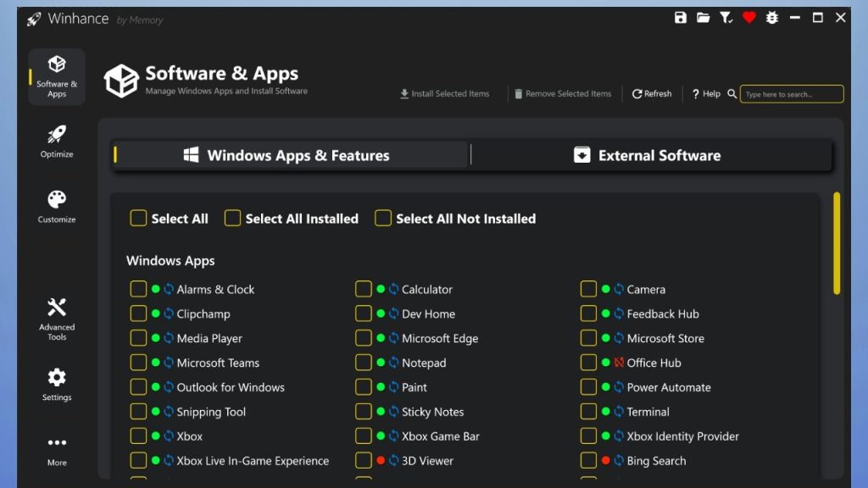Click the bug report icon
The width and height of the screenshot is (868, 488).
tap(771, 18)
